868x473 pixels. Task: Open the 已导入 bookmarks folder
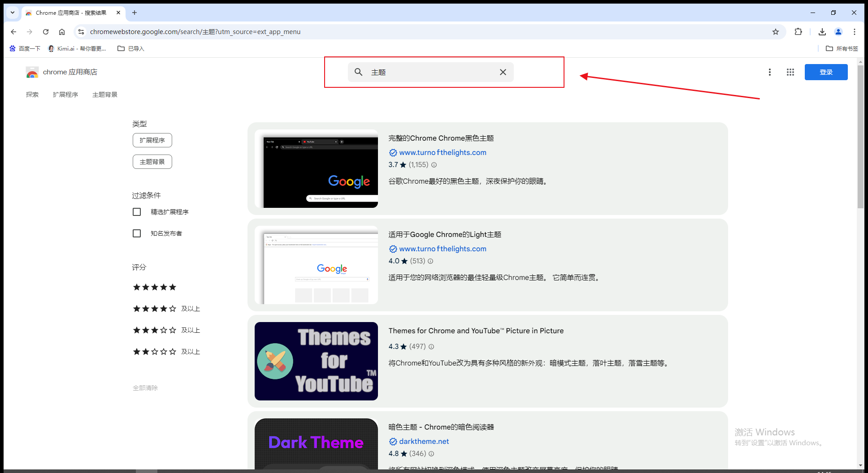tap(131, 48)
